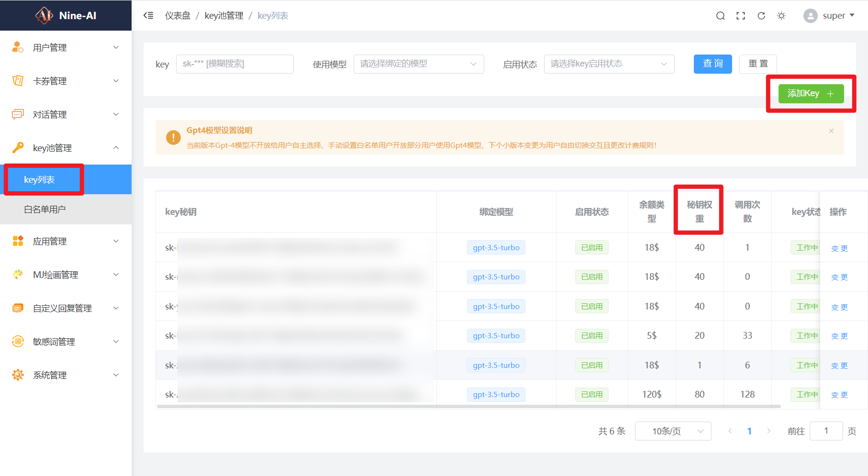This screenshot has height=476, width=868.
Task: Open the 启用状态 dropdown
Action: click(x=609, y=64)
